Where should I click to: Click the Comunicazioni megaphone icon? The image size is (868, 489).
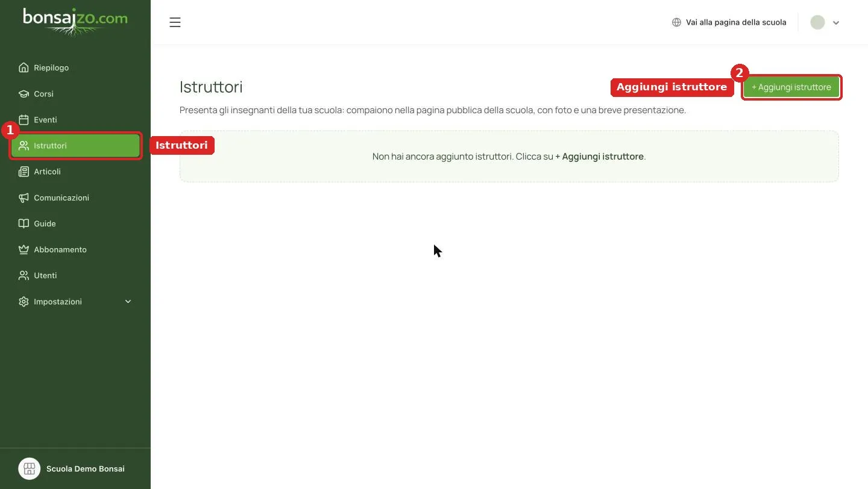click(24, 197)
